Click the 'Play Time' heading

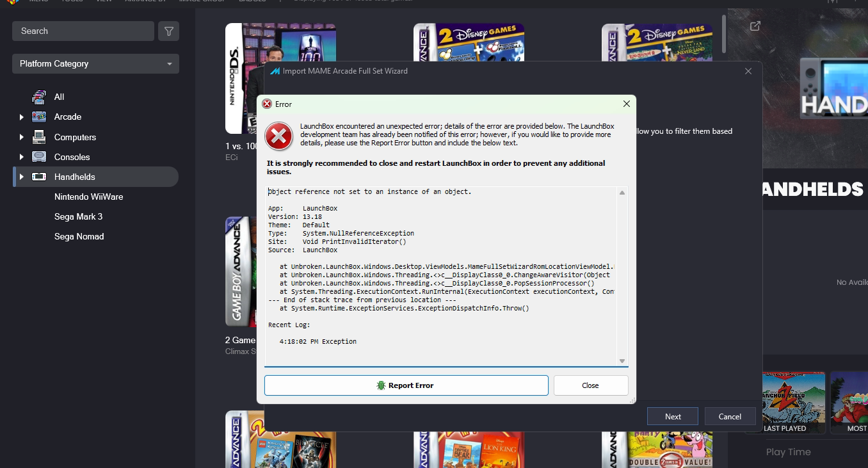tap(789, 452)
